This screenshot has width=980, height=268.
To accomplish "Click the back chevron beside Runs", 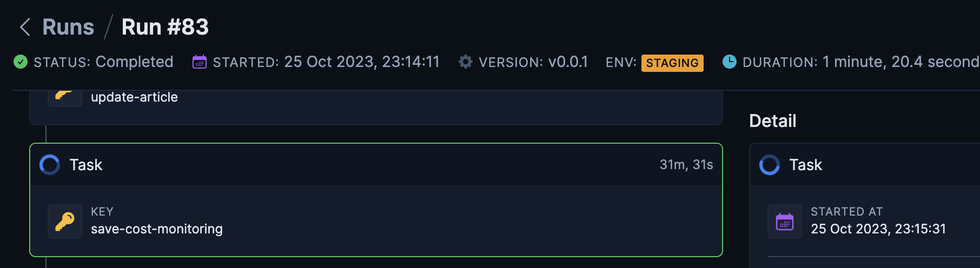I will coord(25,27).
